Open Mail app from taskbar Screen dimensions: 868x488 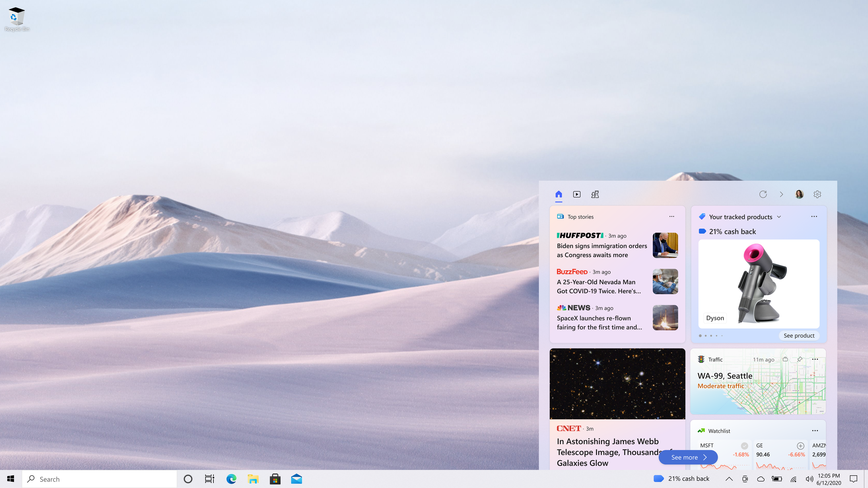[297, 479]
